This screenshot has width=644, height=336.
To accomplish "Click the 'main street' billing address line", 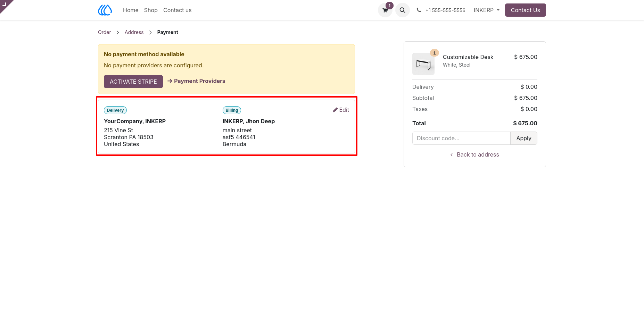I will (237, 130).
